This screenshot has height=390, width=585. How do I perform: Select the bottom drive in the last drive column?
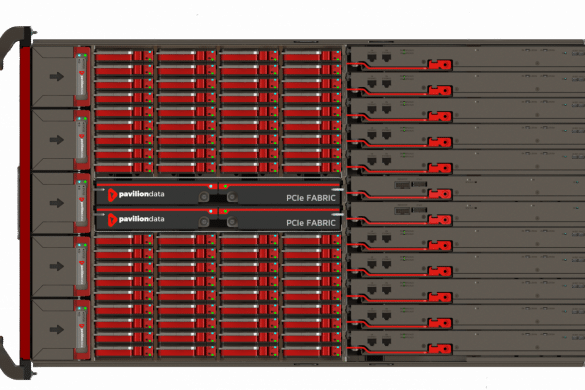(312, 351)
